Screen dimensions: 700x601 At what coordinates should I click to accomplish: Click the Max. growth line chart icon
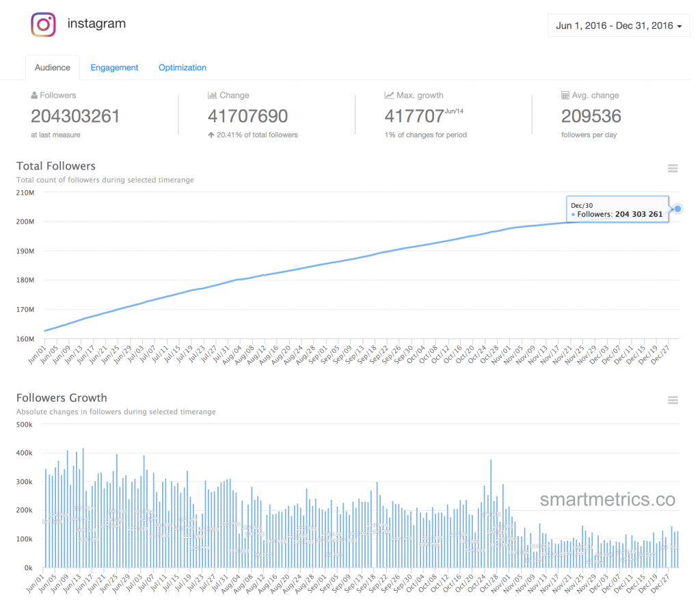coord(389,95)
